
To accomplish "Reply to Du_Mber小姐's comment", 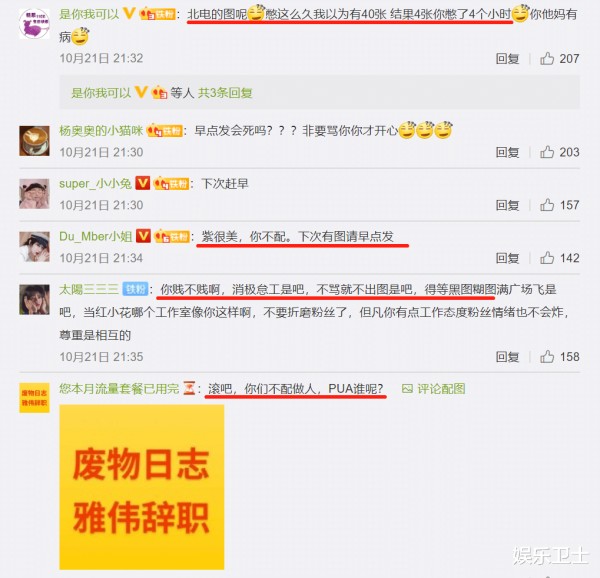I will (507, 258).
